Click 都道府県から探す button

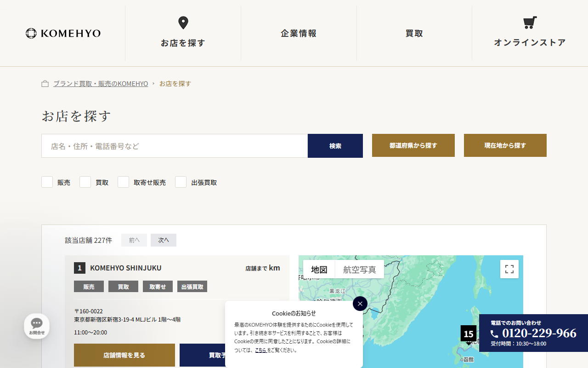(413, 145)
